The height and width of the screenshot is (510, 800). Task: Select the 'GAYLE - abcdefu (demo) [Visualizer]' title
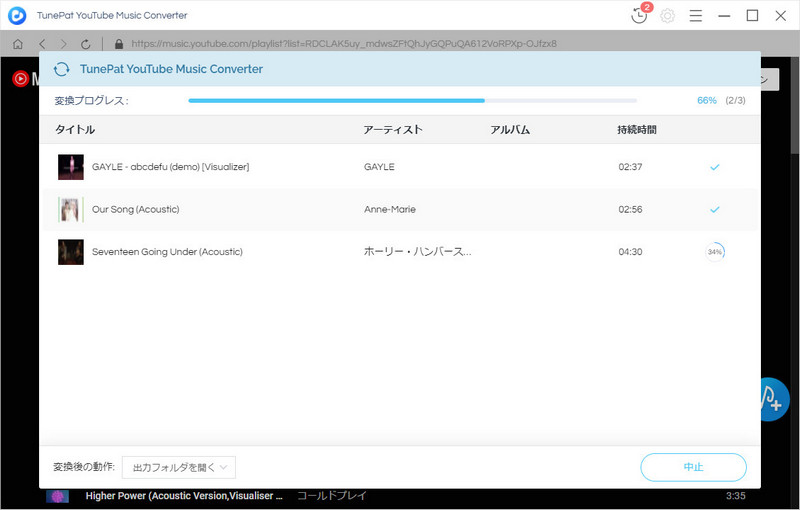coord(170,167)
